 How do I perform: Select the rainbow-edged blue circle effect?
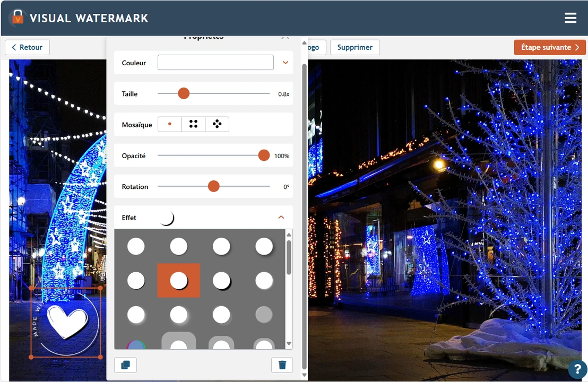point(136,345)
